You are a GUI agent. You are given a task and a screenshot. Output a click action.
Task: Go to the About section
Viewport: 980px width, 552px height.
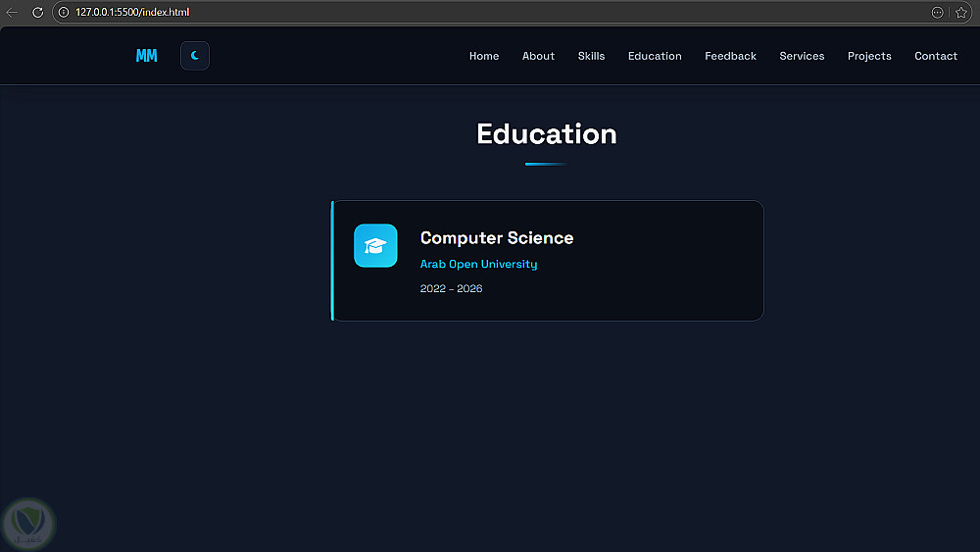pos(538,56)
